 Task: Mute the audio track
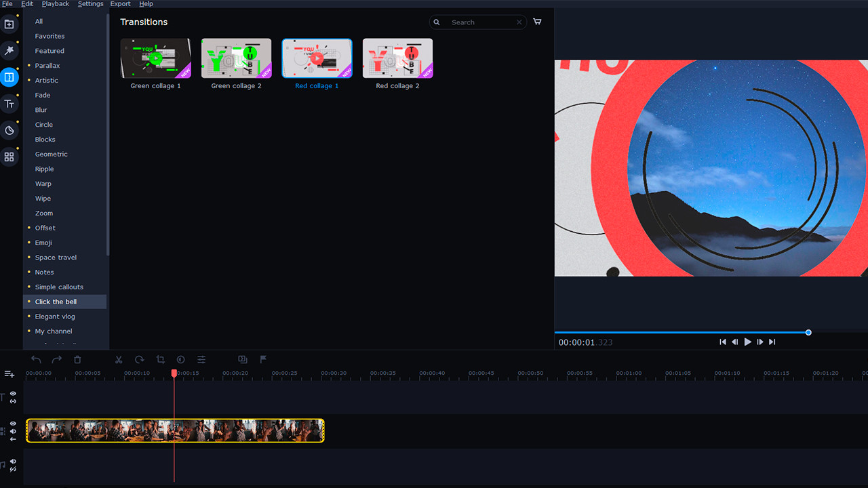[12, 462]
